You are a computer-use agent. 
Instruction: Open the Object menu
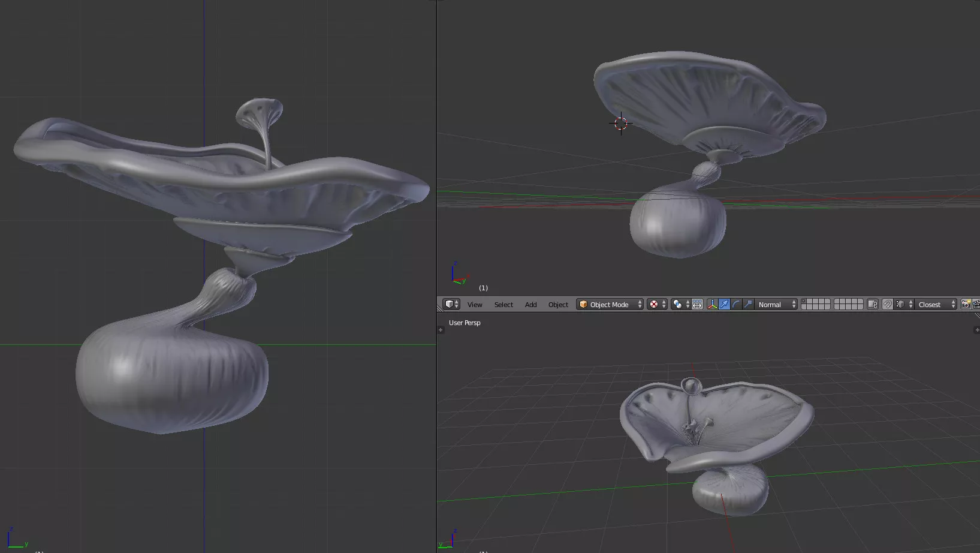(558, 305)
